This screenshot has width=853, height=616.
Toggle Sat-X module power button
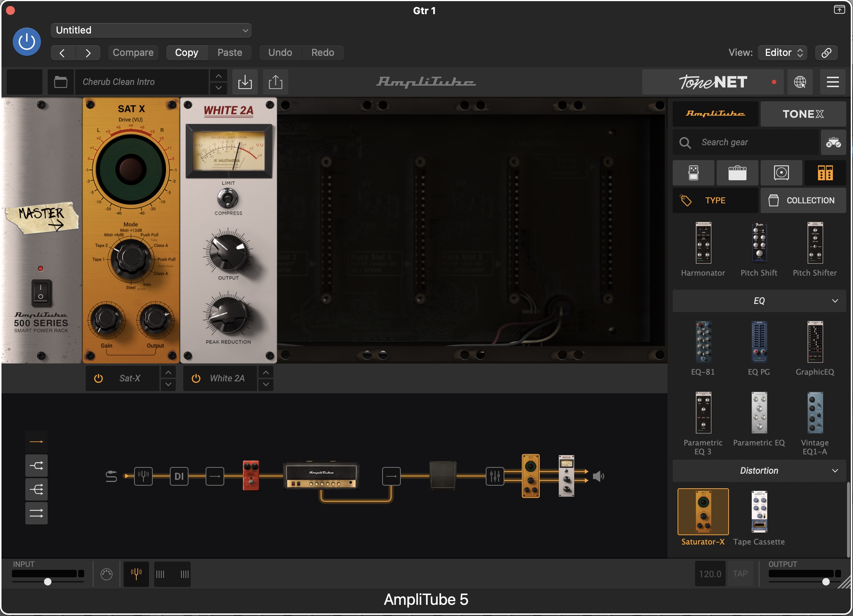(x=99, y=378)
